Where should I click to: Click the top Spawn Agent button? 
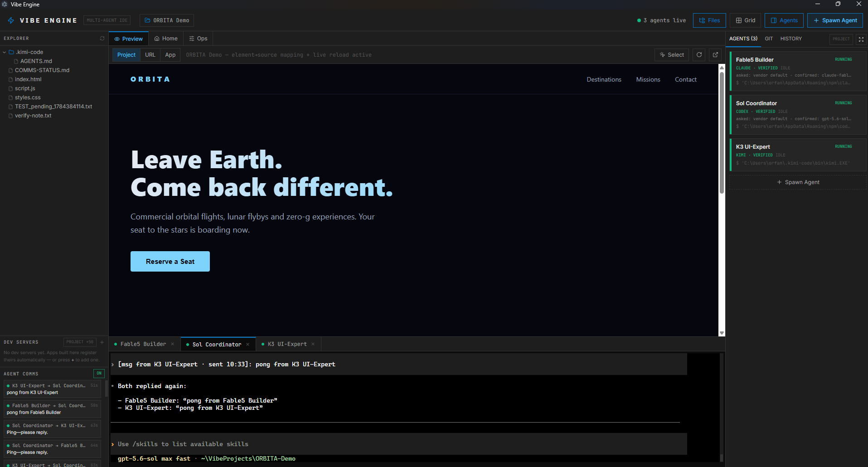tap(835, 20)
